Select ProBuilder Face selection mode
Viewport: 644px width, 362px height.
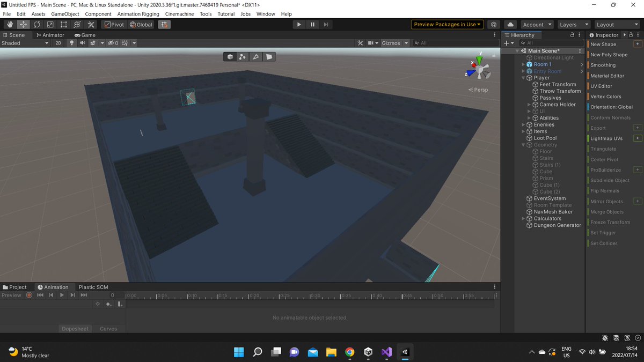[x=269, y=56]
